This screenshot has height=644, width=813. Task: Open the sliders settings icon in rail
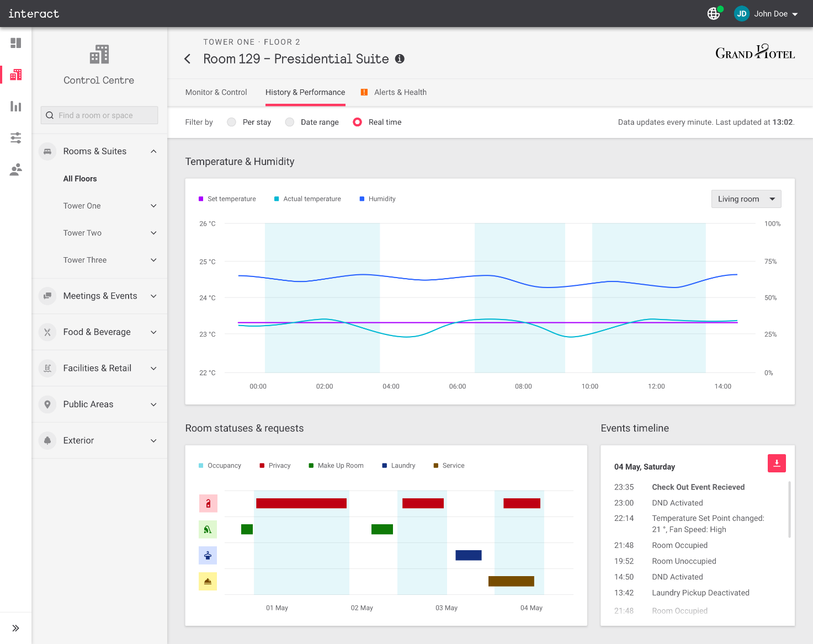click(16, 138)
